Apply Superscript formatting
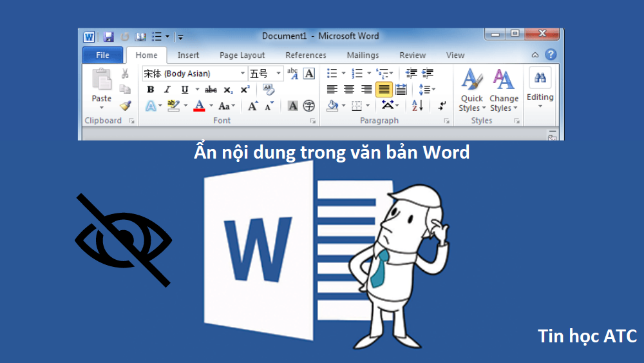644x363 pixels. pos(245,90)
